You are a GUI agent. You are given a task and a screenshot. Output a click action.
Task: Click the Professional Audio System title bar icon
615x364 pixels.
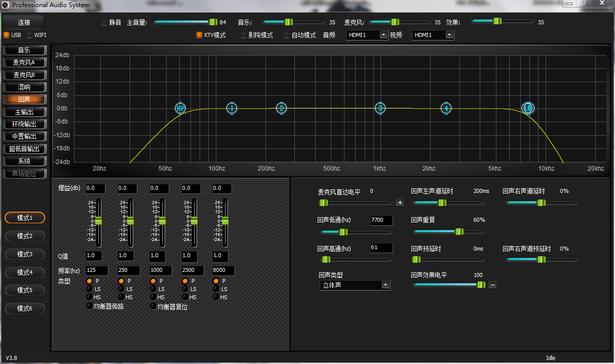point(6,5)
